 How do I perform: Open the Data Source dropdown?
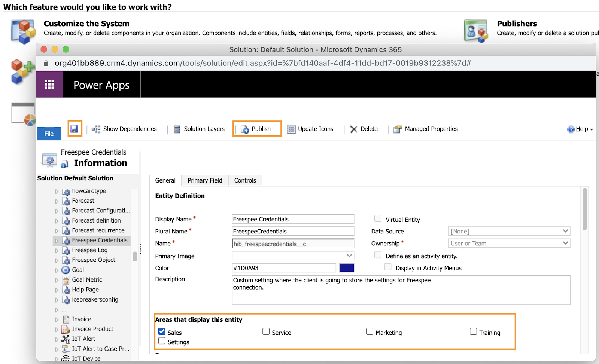click(x=509, y=231)
